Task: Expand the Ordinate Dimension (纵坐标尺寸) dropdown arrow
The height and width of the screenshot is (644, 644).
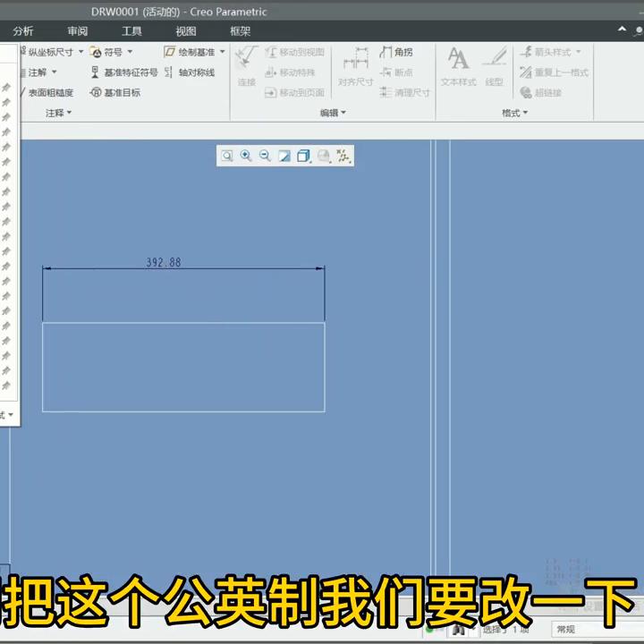Action: coord(80,52)
